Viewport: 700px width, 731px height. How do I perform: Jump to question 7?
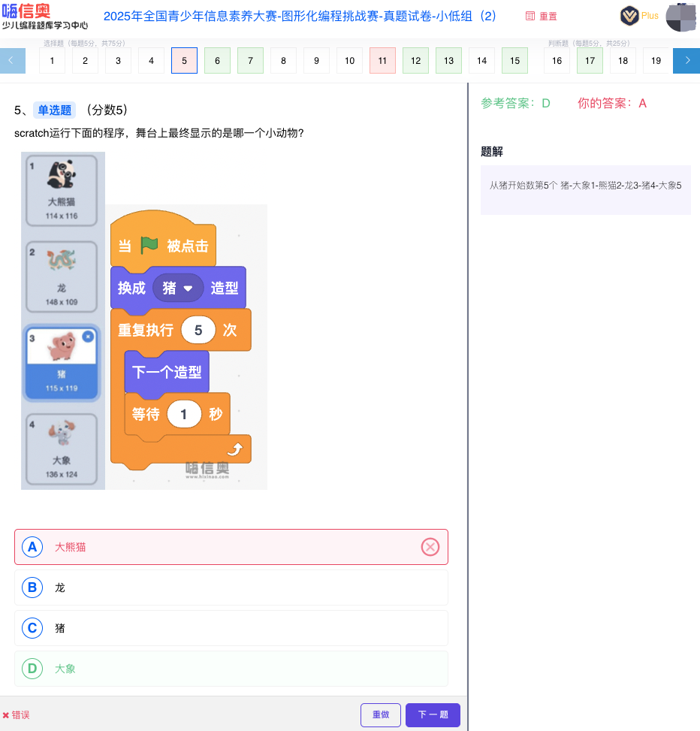[x=251, y=61]
